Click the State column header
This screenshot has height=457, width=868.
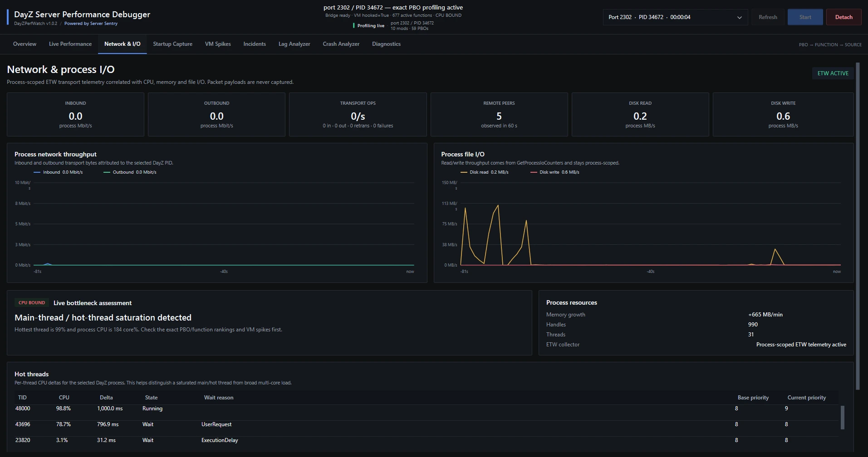pyautogui.click(x=151, y=398)
